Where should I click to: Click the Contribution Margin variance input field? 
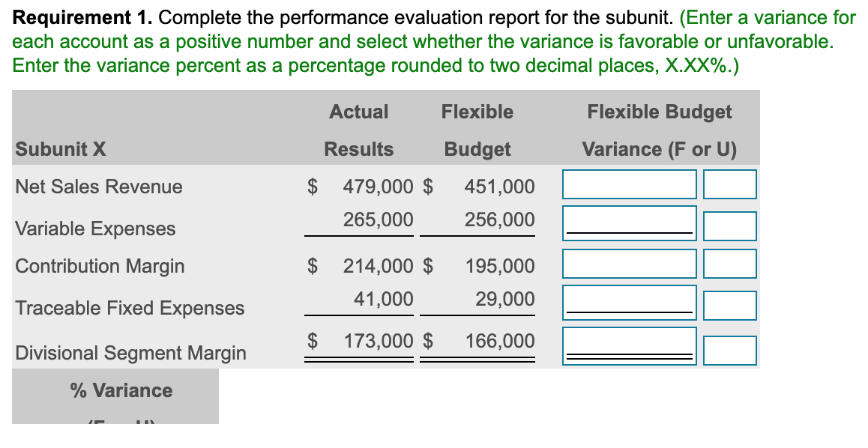(628, 263)
